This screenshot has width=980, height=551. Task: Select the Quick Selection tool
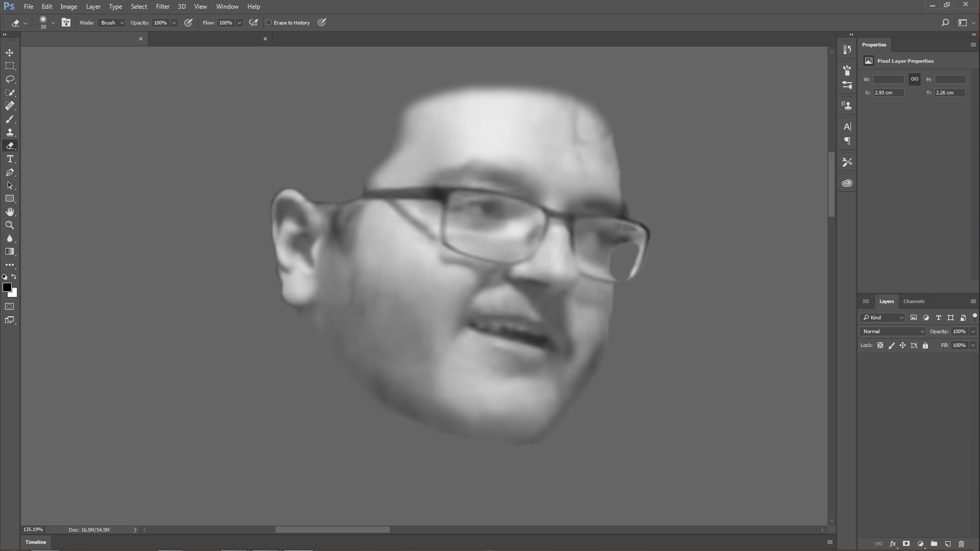tap(10, 92)
